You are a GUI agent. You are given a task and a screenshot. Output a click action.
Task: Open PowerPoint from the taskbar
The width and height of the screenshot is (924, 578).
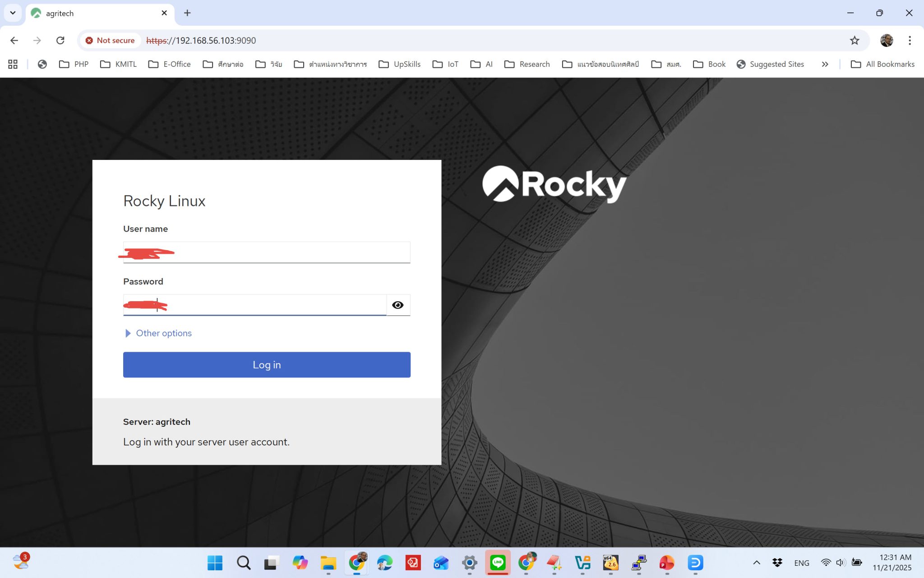[x=667, y=563]
